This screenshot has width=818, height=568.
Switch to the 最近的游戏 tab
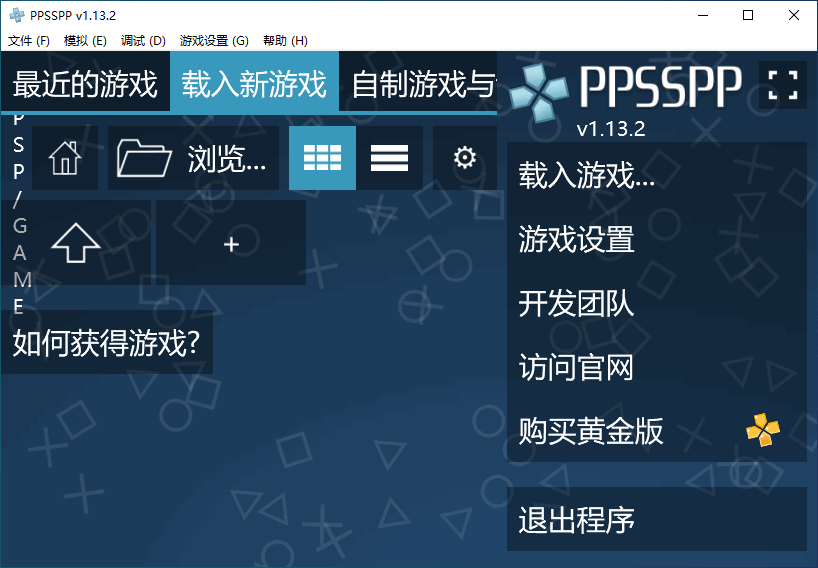pos(85,85)
